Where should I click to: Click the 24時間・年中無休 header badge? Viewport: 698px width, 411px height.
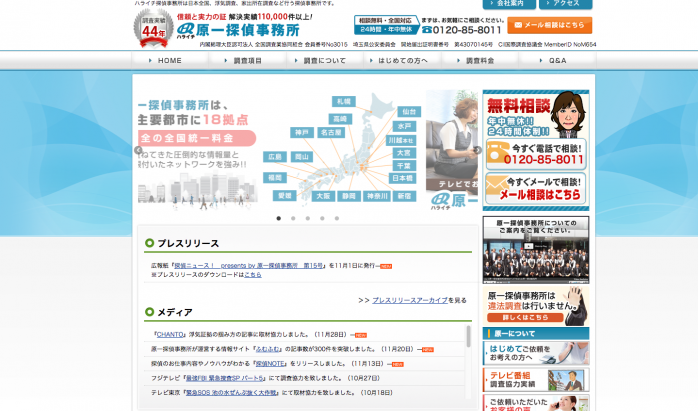click(x=386, y=29)
